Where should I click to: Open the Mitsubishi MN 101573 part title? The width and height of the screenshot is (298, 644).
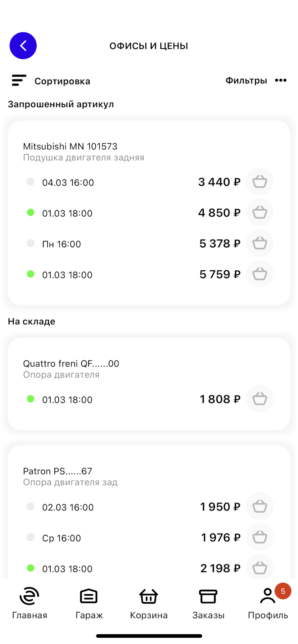click(70, 146)
